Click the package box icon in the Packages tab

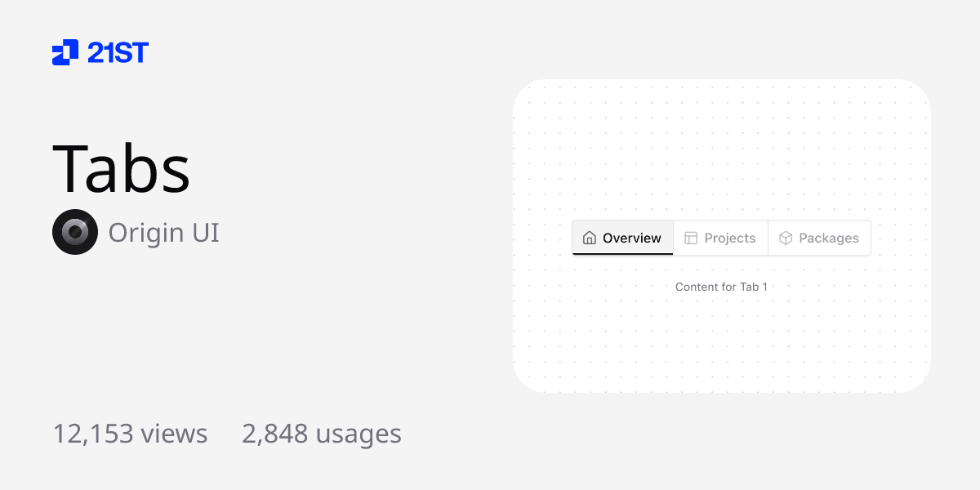coord(786,238)
